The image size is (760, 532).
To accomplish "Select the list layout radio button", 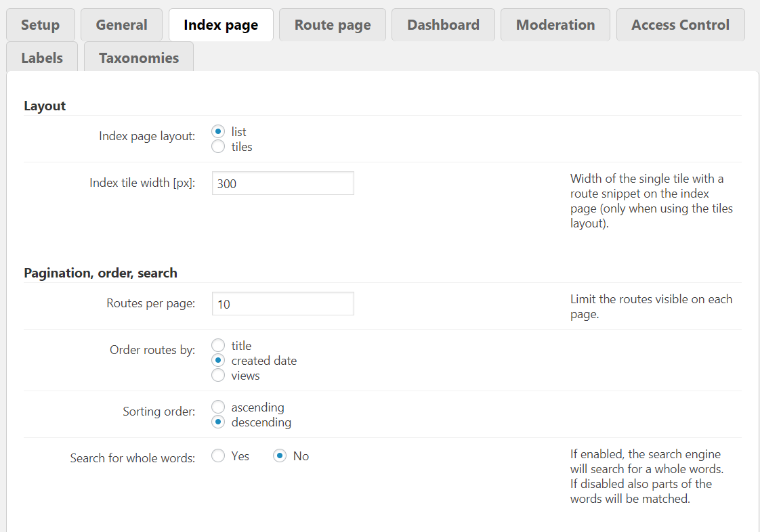I will point(218,132).
